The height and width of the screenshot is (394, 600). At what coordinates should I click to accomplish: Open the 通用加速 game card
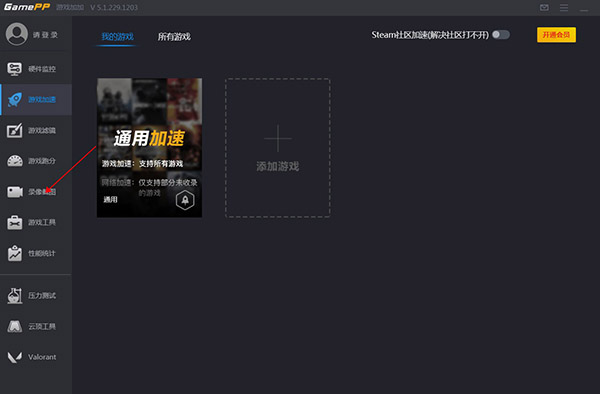[x=149, y=148]
